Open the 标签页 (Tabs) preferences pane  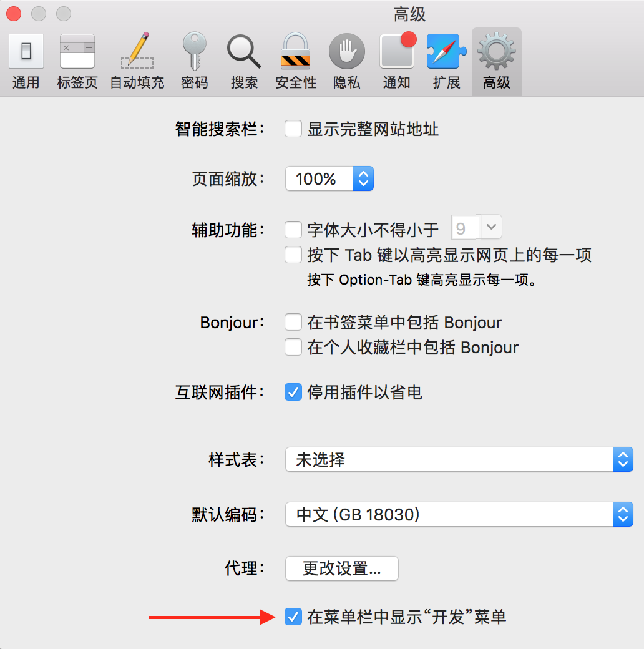[77, 62]
